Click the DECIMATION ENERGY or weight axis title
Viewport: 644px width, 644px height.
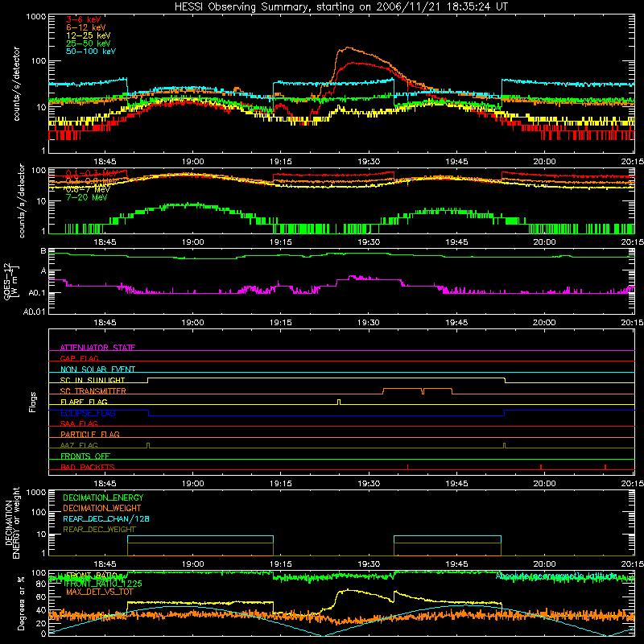coord(12,522)
